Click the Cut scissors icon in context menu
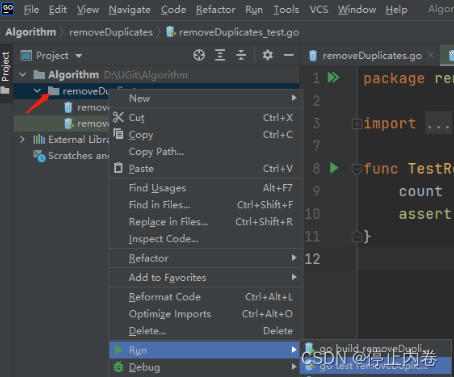Viewport: 454px width, 377px height. pos(118,117)
